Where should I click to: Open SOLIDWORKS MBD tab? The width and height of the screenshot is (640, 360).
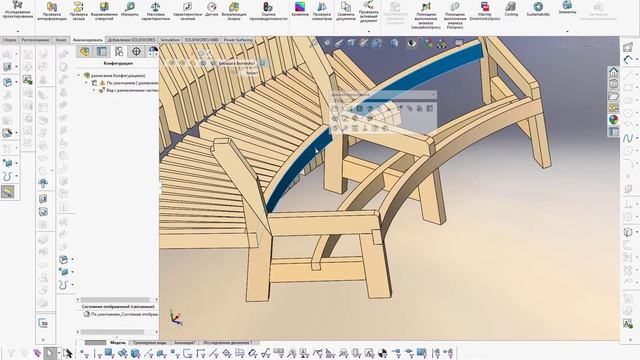pyautogui.click(x=202, y=40)
